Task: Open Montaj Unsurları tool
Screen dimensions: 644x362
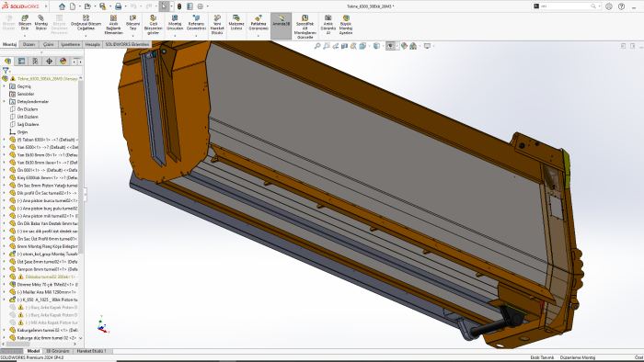Action: [175, 23]
